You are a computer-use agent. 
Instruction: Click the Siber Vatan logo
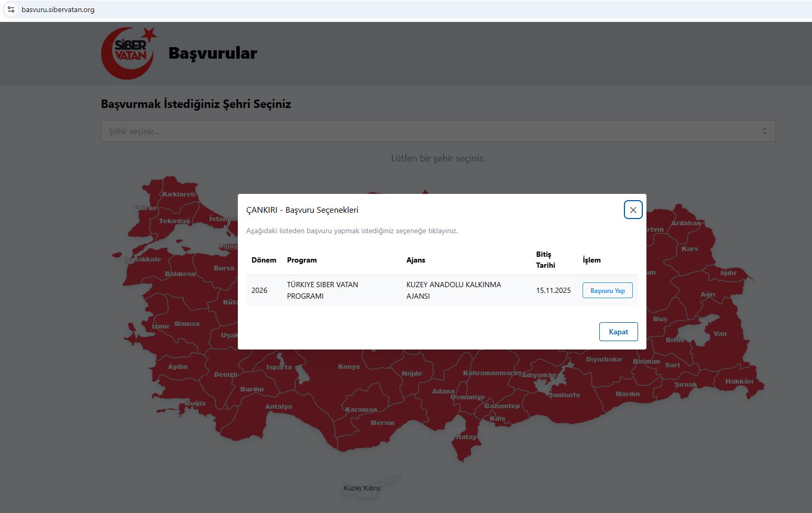tap(129, 53)
